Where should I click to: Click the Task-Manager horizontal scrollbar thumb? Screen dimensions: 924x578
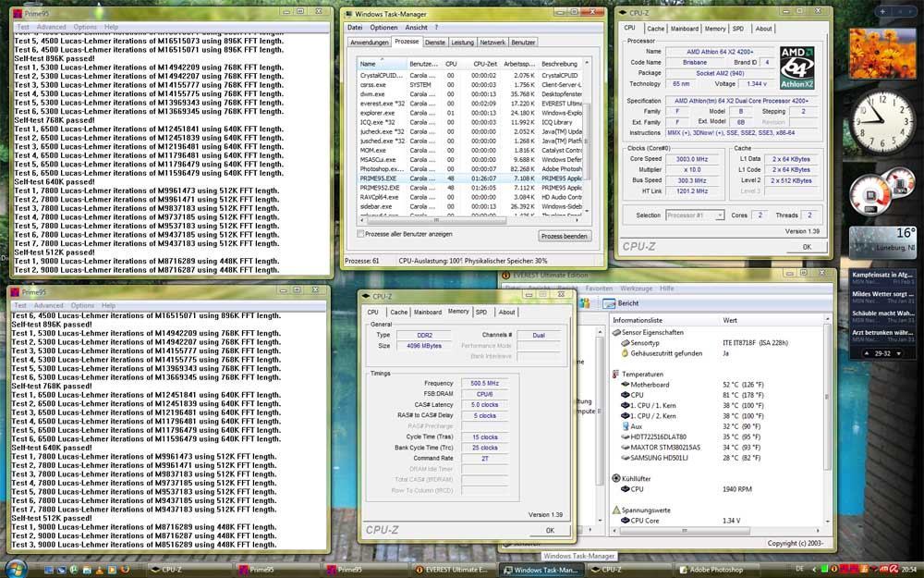[x=436, y=220]
